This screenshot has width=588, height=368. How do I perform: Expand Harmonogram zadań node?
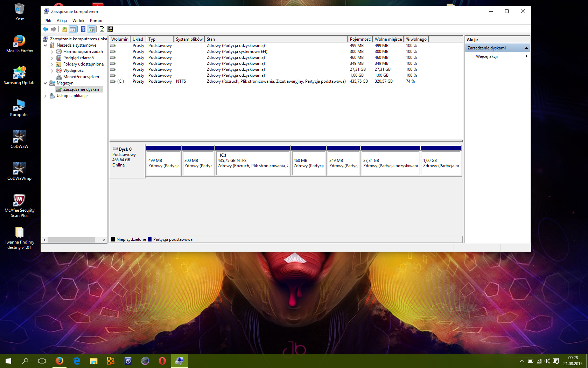tap(52, 52)
